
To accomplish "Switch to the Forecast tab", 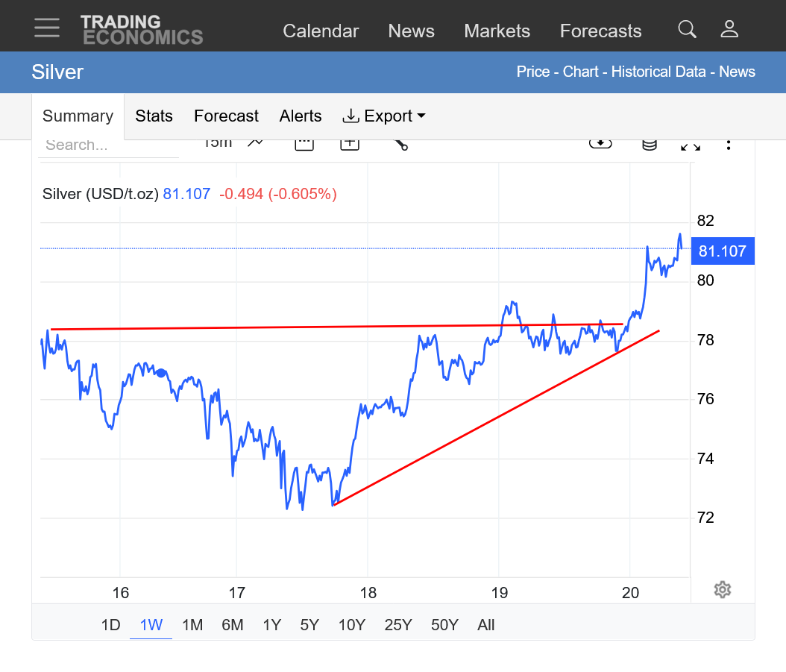I will click(226, 116).
